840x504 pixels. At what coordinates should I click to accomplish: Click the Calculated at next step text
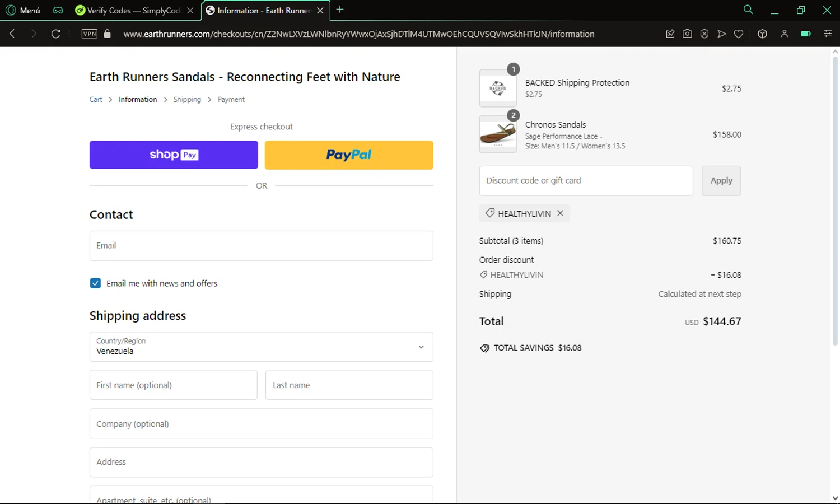pyautogui.click(x=699, y=294)
